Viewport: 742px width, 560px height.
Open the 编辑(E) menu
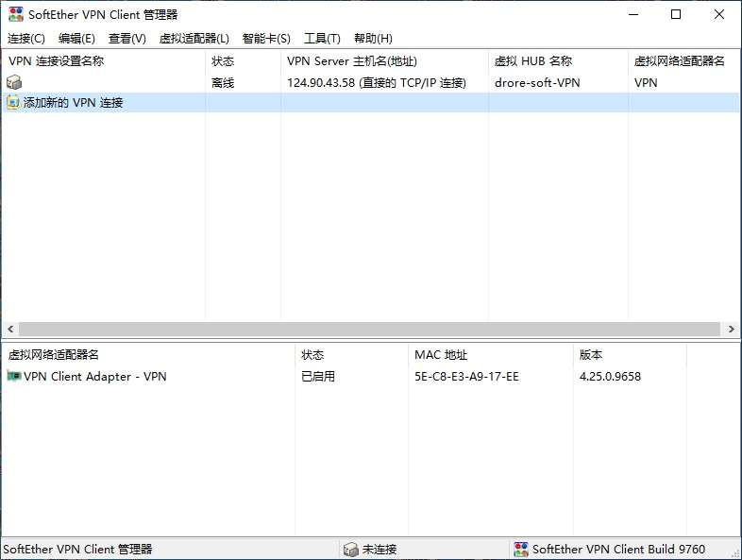(76, 39)
